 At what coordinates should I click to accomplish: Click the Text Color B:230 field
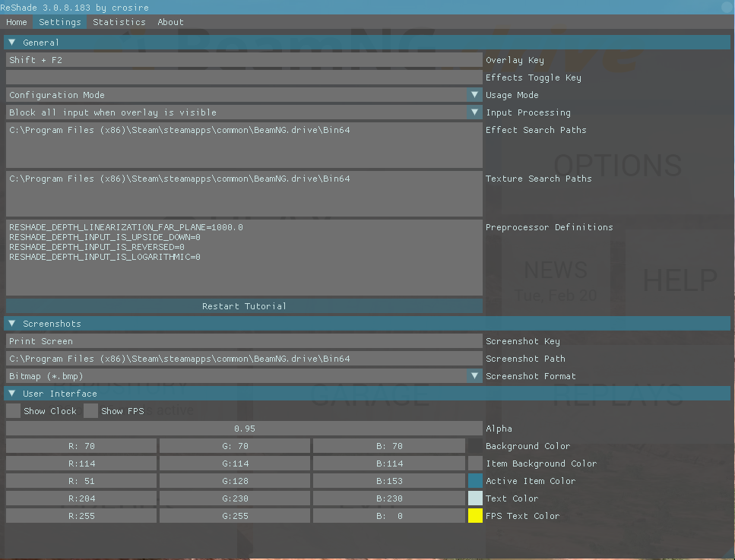389,498
